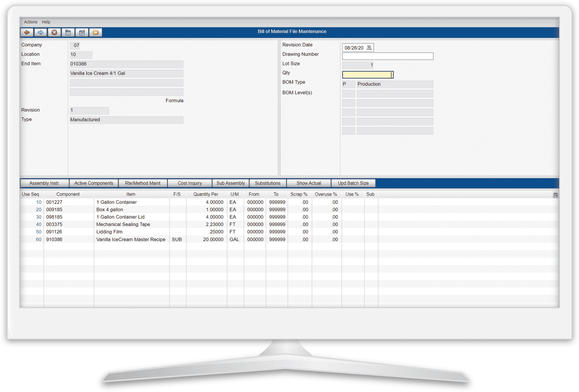The height and width of the screenshot is (392, 579).
Task: Click the Vanilla Ice Cream 4/1 Gal description
Action: click(x=127, y=74)
